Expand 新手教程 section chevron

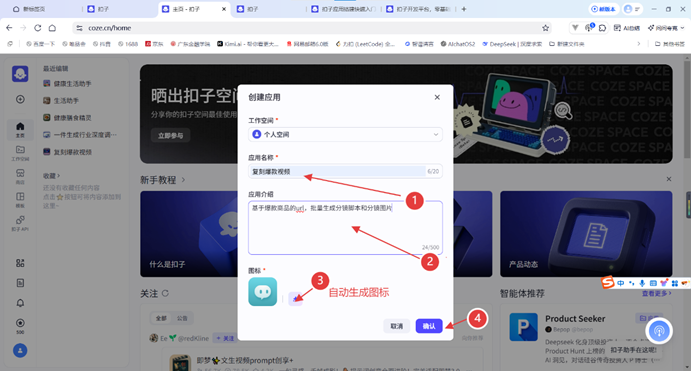pyautogui.click(x=183, y=180)
